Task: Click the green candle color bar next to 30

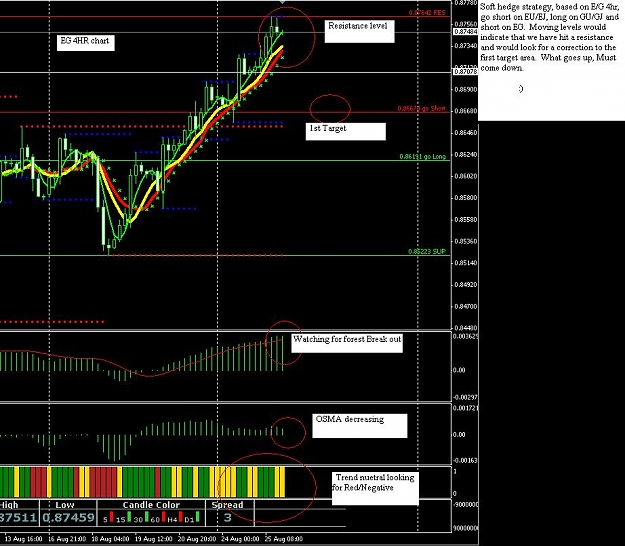Action: [146, 517]
